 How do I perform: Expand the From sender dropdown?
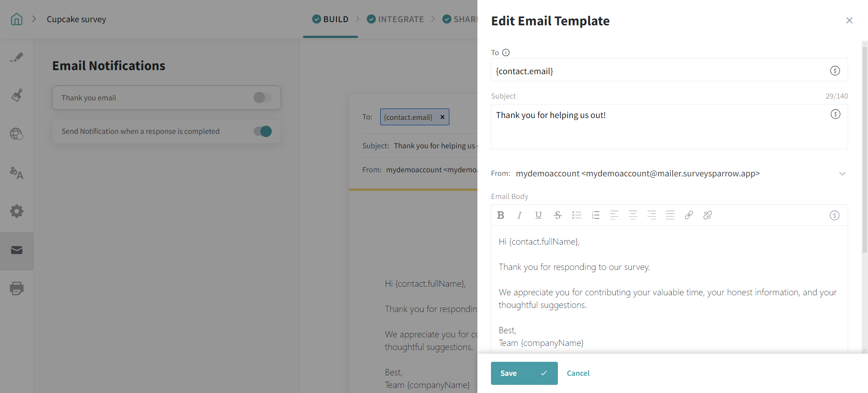(x=842, y=174)
